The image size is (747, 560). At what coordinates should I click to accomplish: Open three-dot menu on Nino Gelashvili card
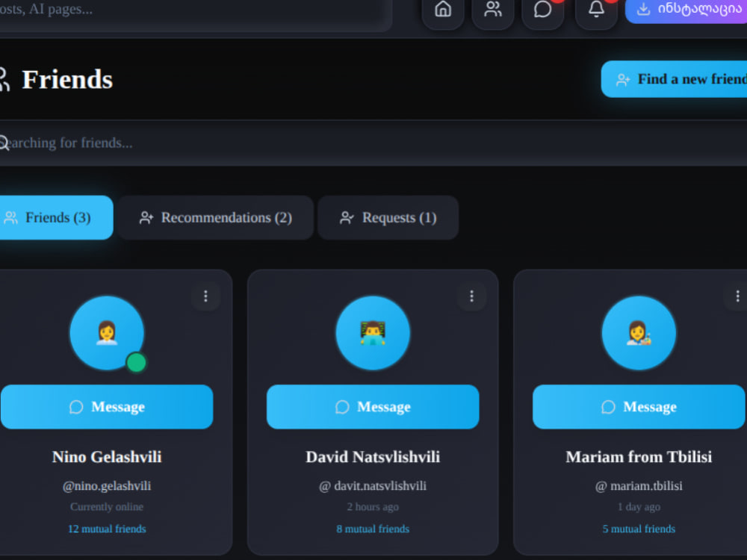(206, 296)
